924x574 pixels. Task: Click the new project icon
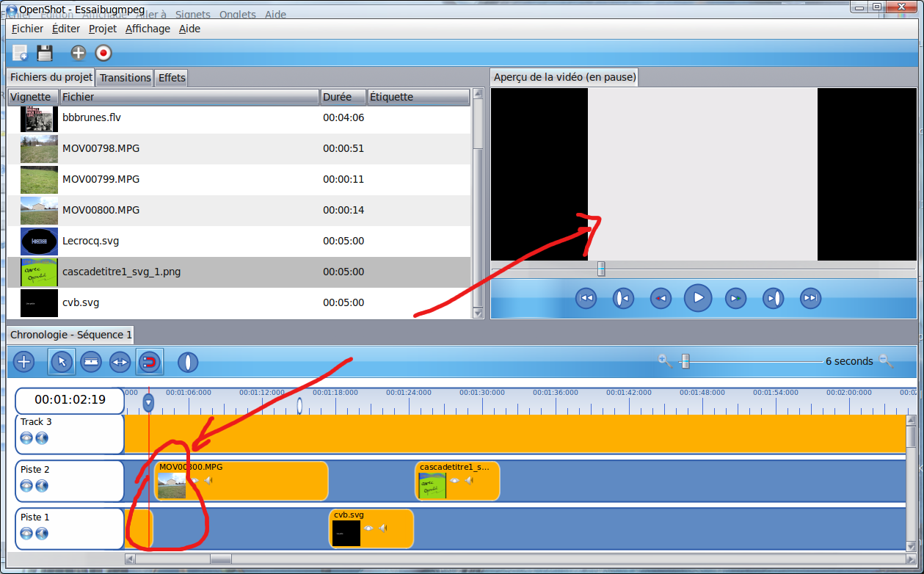point(20,53)
